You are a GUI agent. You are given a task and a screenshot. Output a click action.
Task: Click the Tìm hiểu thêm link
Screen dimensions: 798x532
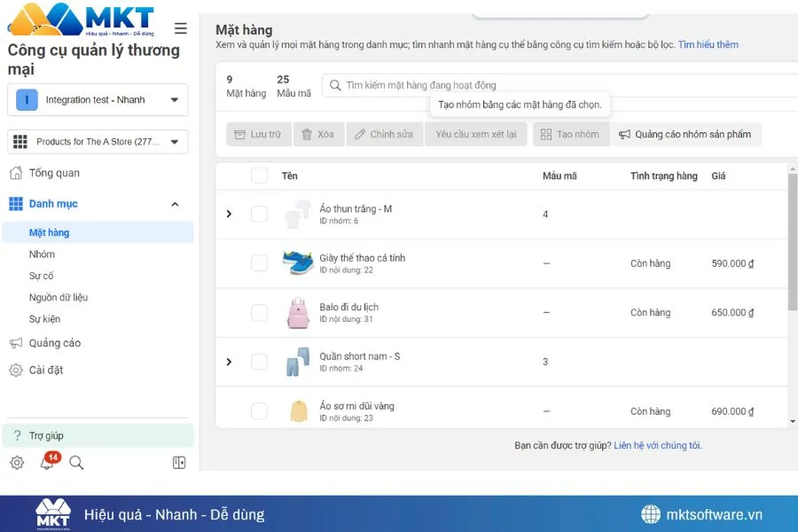tap(709, 44)
